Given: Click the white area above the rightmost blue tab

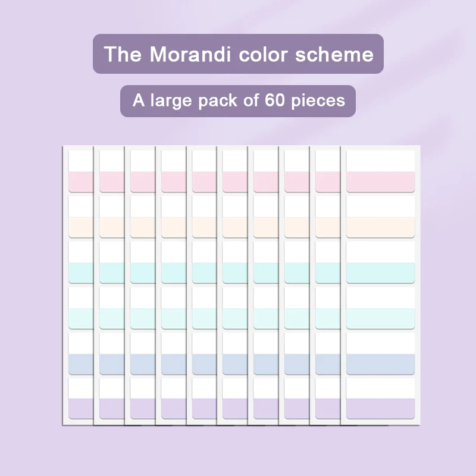Looking at the screenshot, I should 380,343.
